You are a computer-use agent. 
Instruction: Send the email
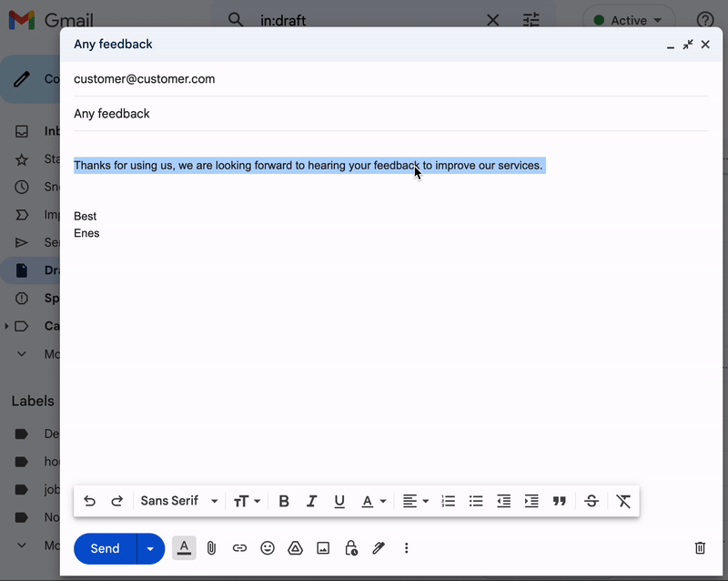106,548
